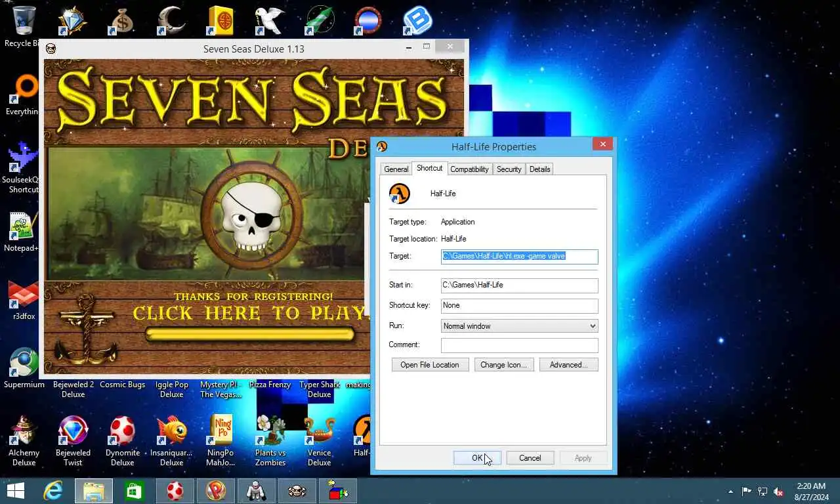The width and height of the screenshot is (840, 504).
Task: Open the SoulseekQt shortcut icon
Action: coord(24,157)
